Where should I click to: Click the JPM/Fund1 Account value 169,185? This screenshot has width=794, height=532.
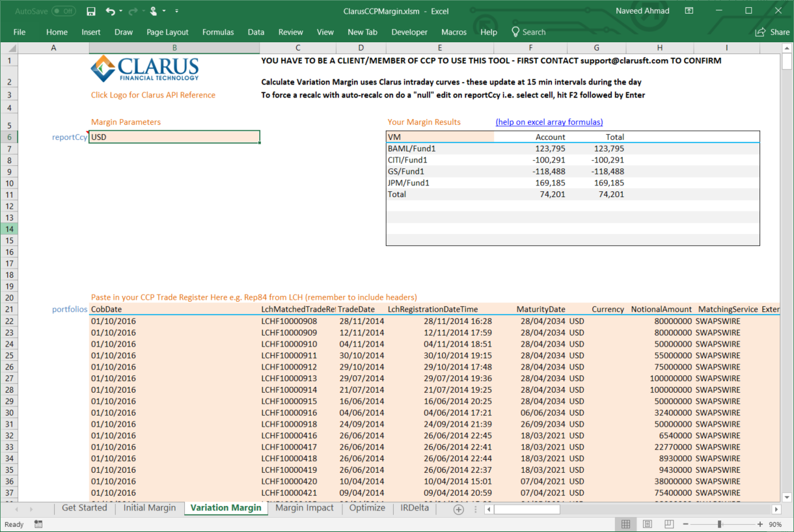(550, 183)
